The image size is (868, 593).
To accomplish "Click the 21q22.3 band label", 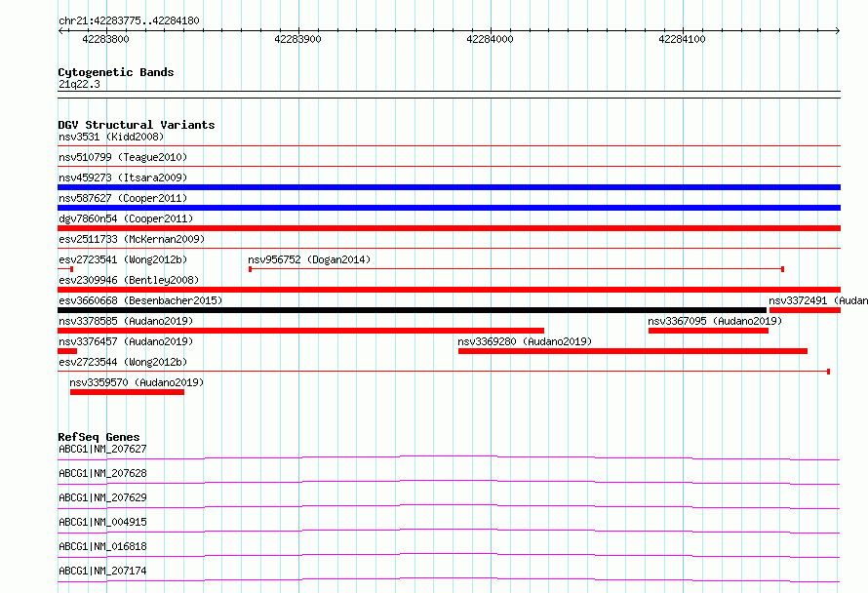I will tap(79, 84).
